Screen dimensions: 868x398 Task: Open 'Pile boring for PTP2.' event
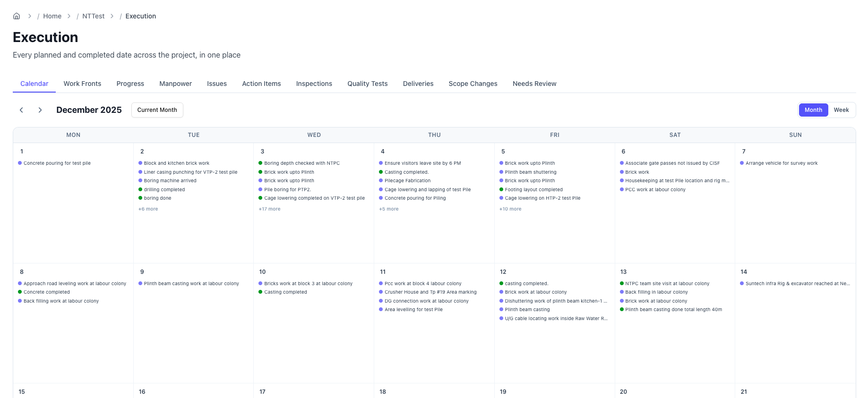tap(285, 190)
